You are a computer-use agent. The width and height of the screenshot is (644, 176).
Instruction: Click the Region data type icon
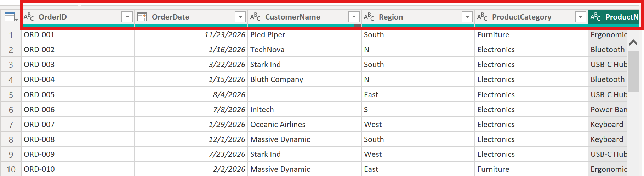[369, 17]
